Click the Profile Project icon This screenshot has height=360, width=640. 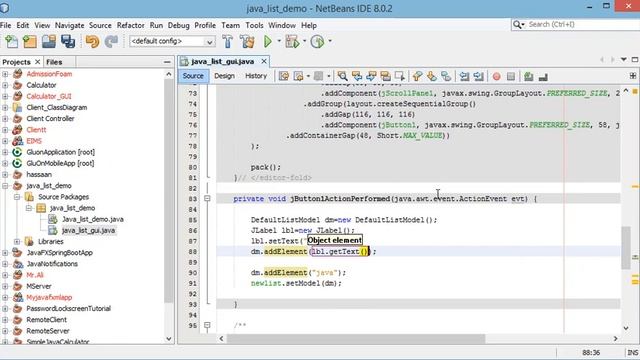pos(317,41)
